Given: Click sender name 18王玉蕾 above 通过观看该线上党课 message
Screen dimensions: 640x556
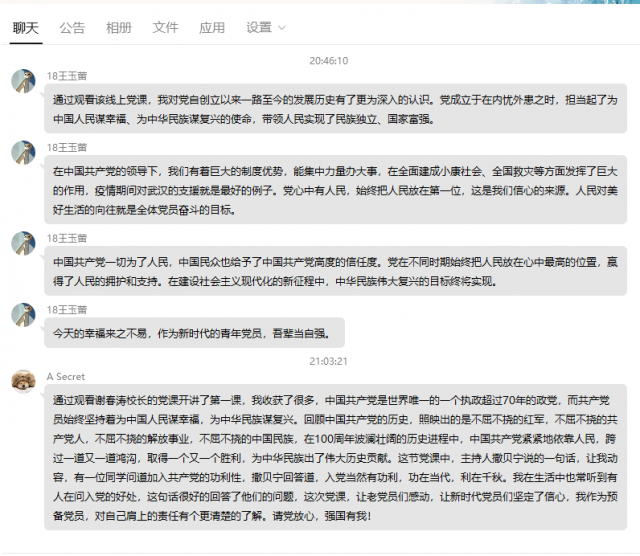Looking at the screenshot, I should (x=67, y=76).
